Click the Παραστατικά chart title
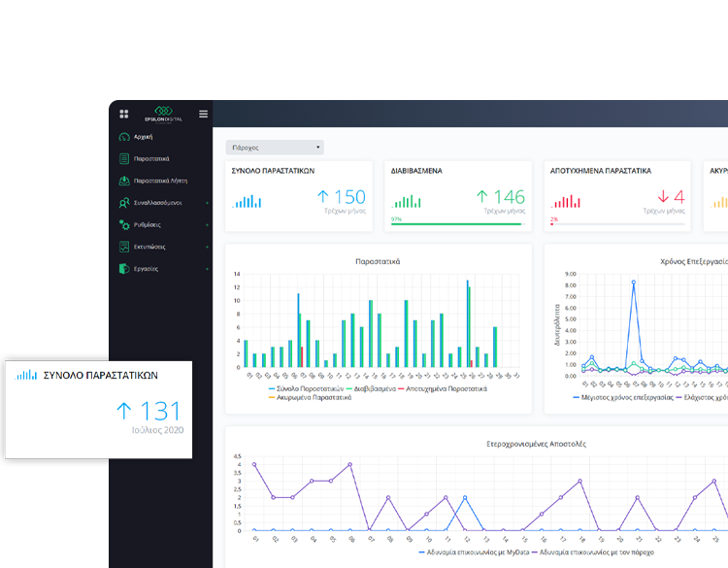This screenshot has height=568, width=728. 378,261
